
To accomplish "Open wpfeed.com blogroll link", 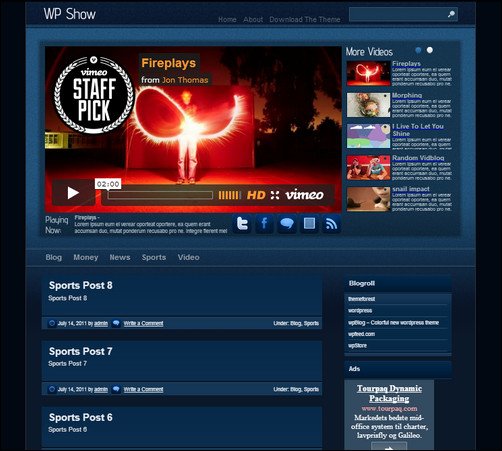I will pos(361,334).
